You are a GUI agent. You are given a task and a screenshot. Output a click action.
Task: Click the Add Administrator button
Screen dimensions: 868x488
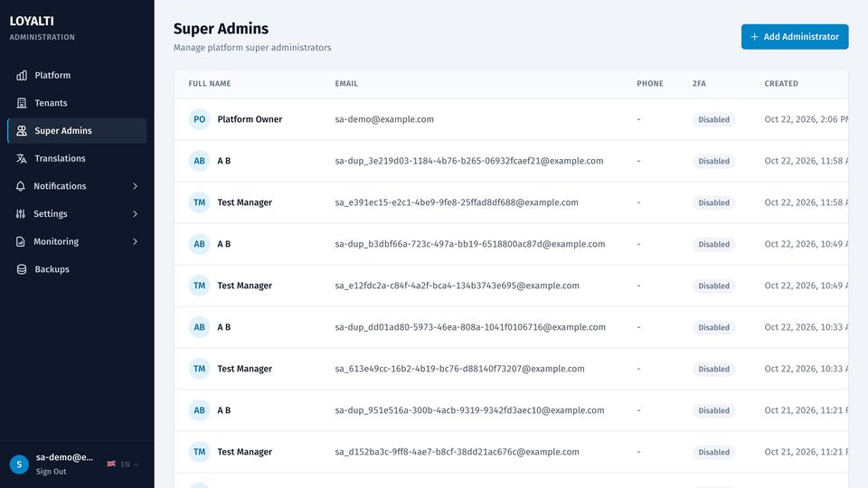(795, 36)
